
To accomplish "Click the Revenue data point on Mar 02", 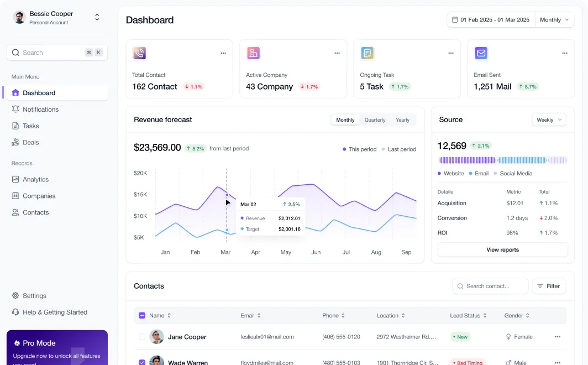I will click(x=227, y=195).
